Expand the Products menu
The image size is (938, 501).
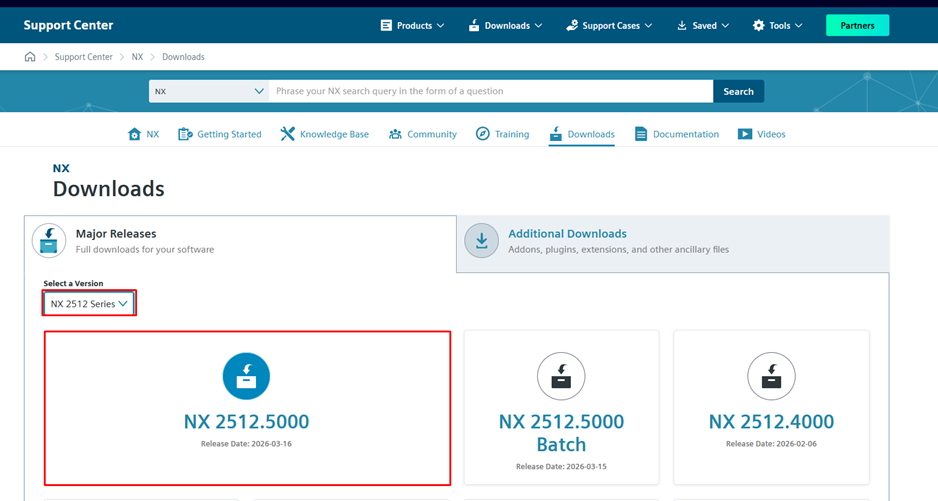point(412,25)
